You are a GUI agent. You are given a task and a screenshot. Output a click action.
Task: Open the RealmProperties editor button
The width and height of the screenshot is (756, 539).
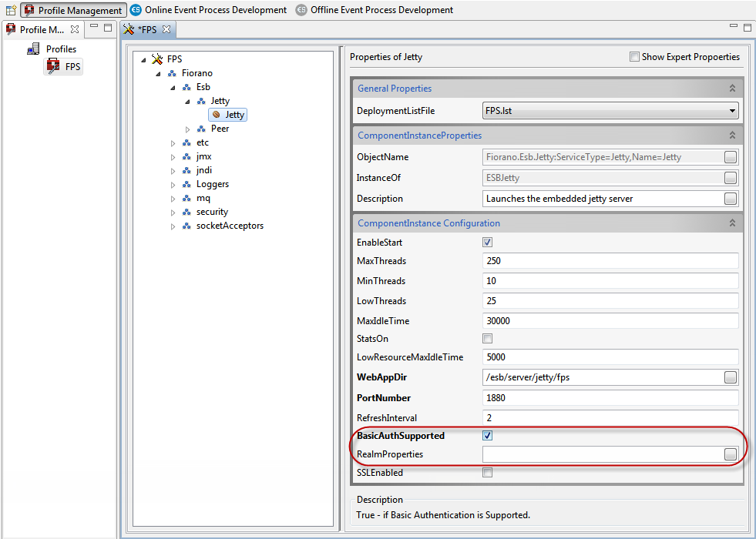pyautogui.click(x=730, y=454)
